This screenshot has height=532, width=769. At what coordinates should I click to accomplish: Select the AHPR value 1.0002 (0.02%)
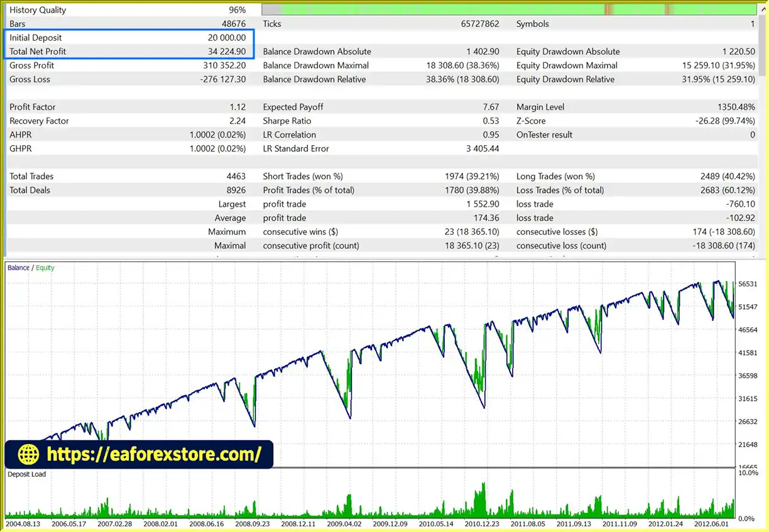[x=217, y=134]
